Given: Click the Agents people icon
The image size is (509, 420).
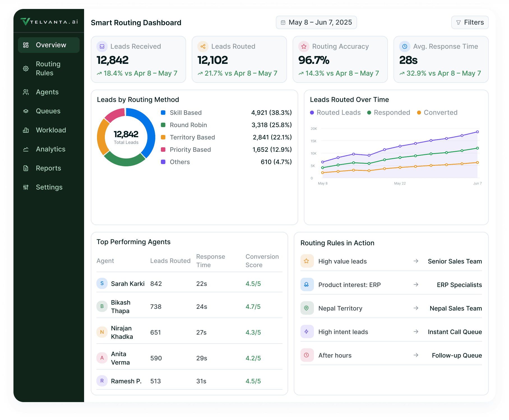Looking at the screenshot, I should click(26, 92).
